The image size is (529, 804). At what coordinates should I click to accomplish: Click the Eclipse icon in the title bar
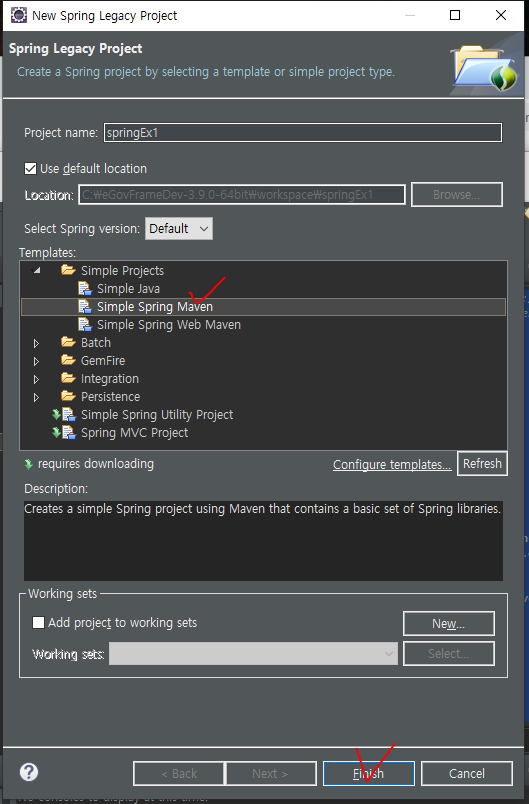[18, 15]
